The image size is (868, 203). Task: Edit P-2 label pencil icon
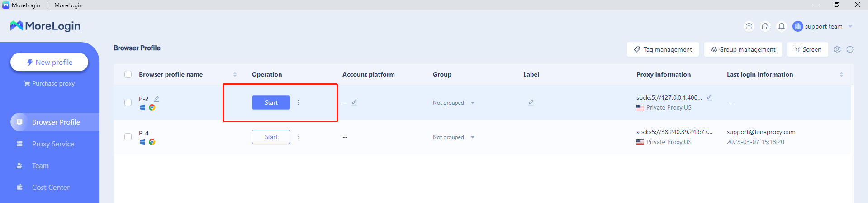(x=531, y=102)
